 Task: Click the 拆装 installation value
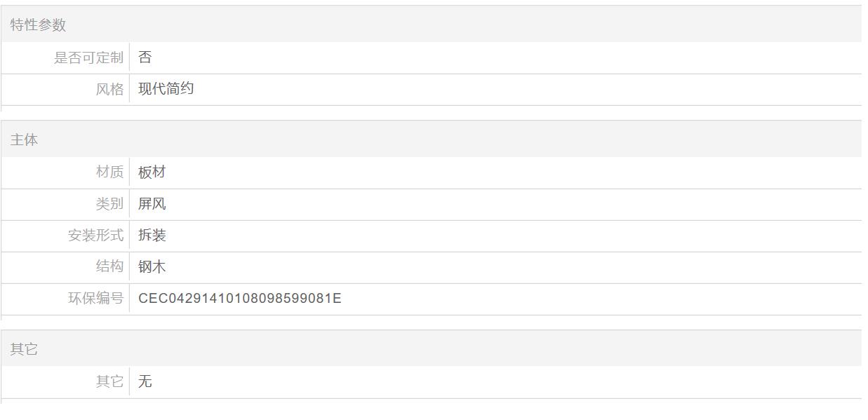[x=152, y=236]
